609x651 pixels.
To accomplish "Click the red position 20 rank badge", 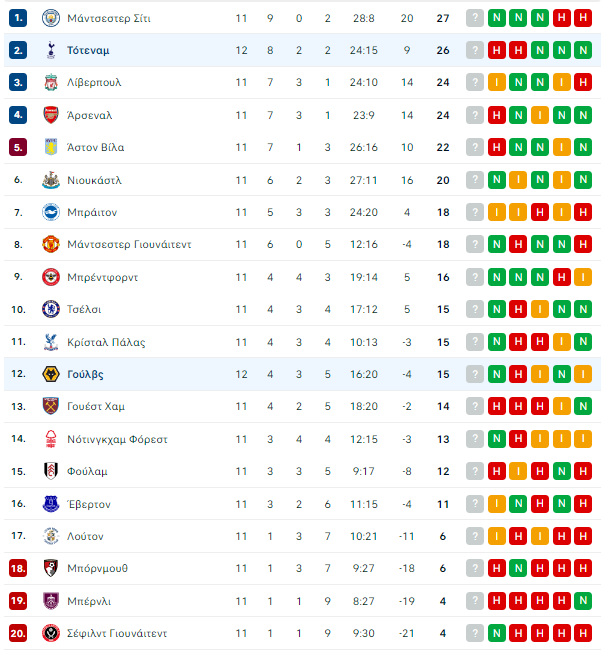I will coord(18,633).
